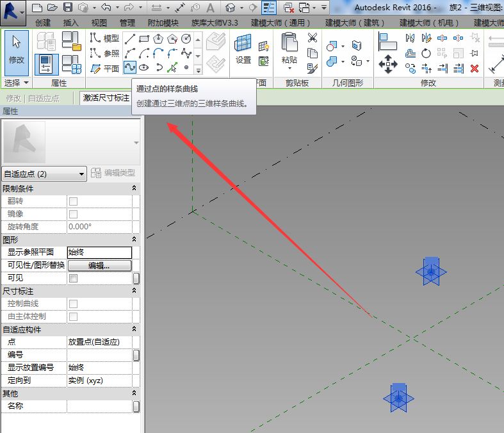Select the Inscribed Polygon draw tool
504x433 pixels.
(x=158, y=39)
